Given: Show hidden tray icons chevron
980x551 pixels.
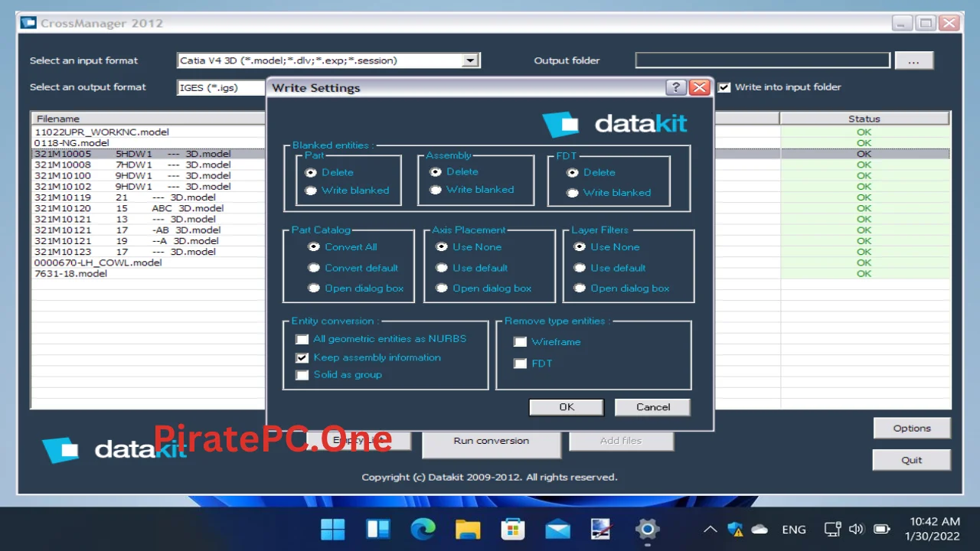Looking at the screenshot, I should (710, 529).
